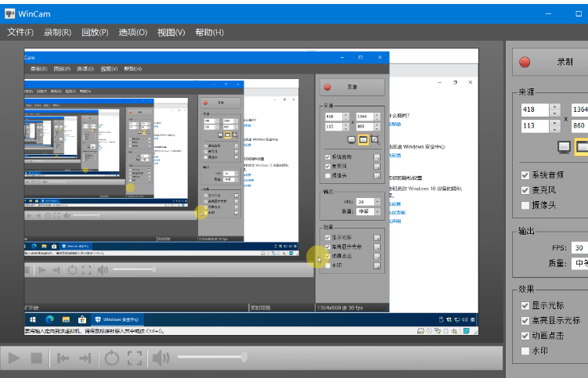Click largest Windows 安全中心 button in previewed taskbar
The image size is (588, 378).
tap(117, 319)
